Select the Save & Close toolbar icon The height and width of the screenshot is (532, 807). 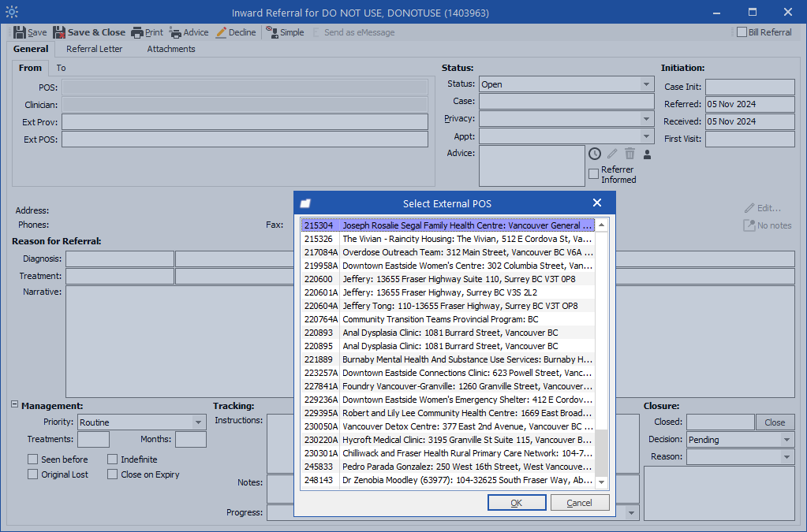pos(88,32)
